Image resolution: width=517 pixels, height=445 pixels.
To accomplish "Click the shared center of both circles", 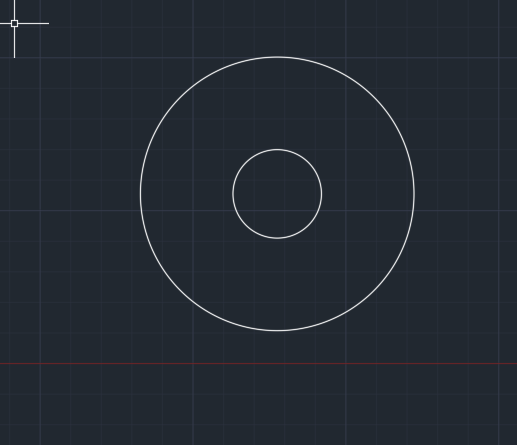I will (277, 194).
